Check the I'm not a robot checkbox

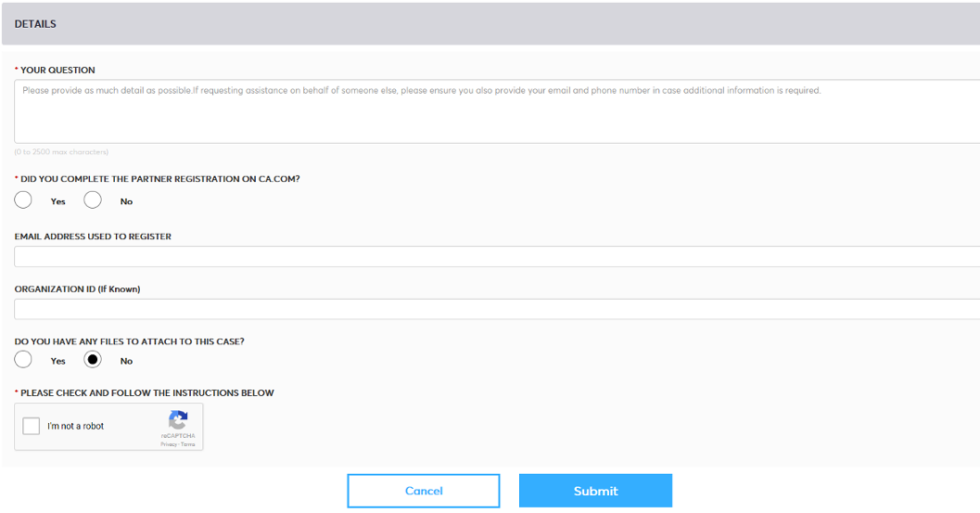pos(32,426)
